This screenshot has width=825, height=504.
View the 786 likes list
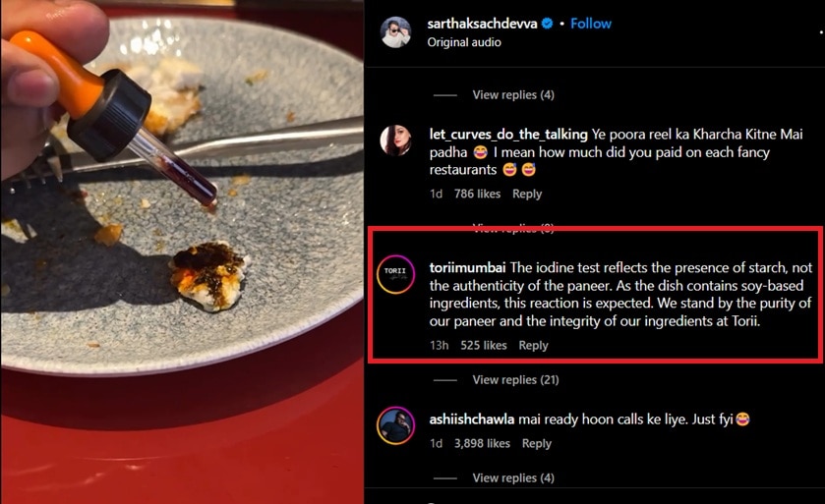point(477,195)
